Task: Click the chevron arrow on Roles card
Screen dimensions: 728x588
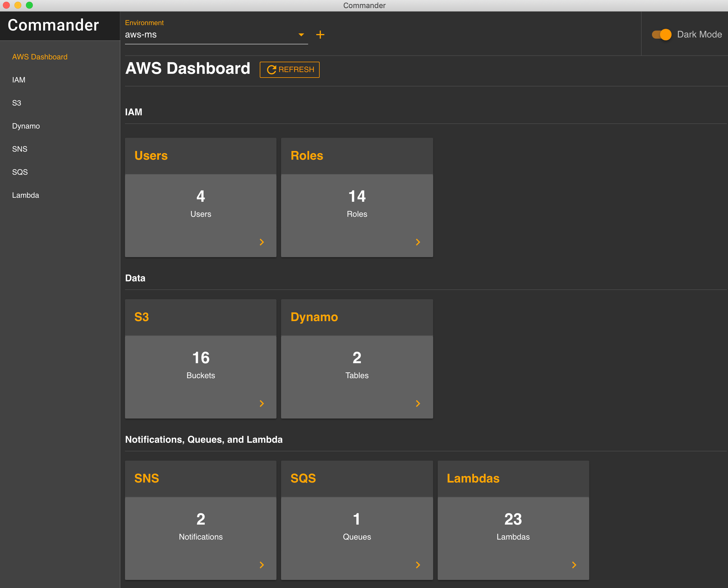Action: coord(418,242)
